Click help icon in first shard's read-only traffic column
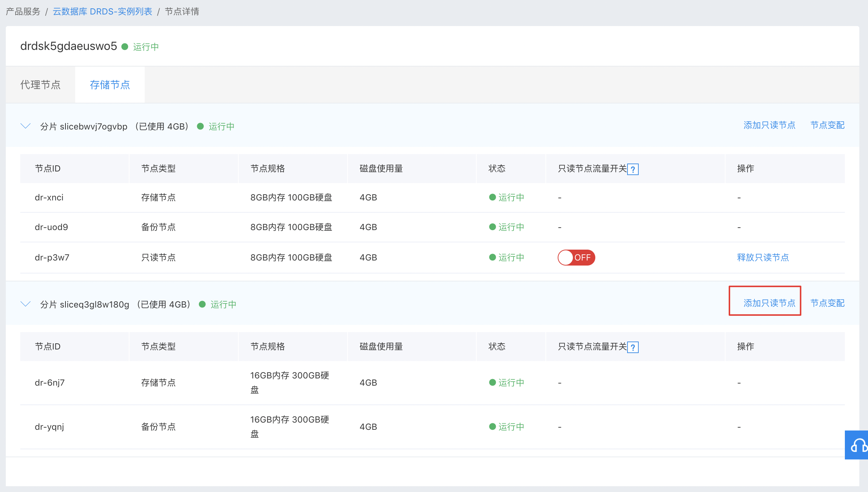The height and width of the screenshot is (492, 868). coord(633,169)
